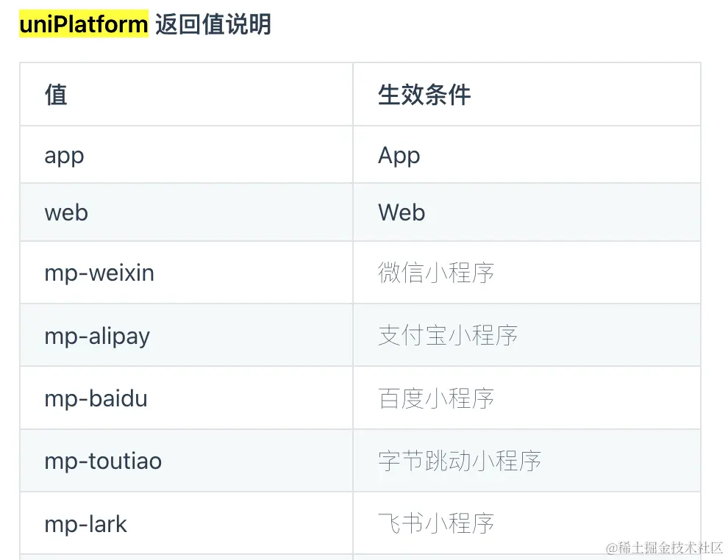
Task: Select the 生效条件 column header
Action: 527,94
